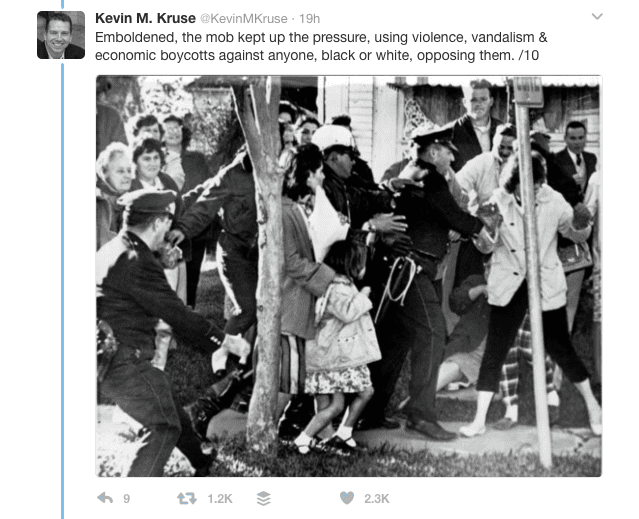
Task: Click the 1.2K retweet count
Action: [220, 499]
